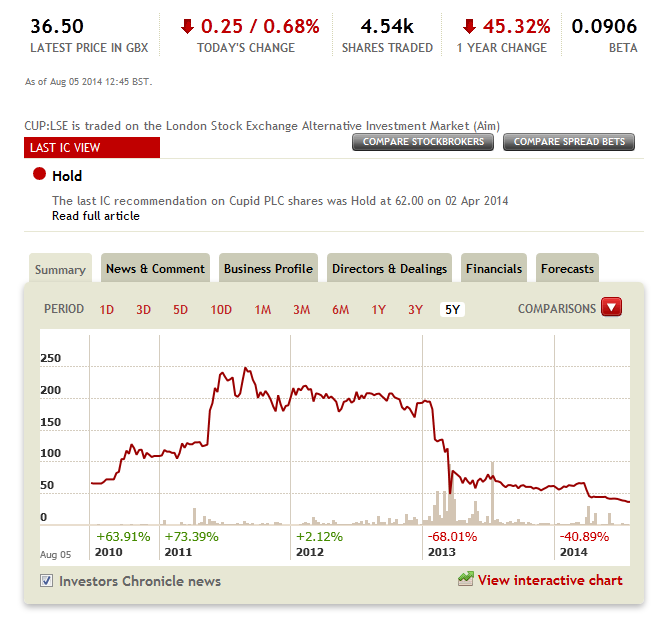Select the 3D chart period
Screen dimensions: 653x617
tap(143, 310)
